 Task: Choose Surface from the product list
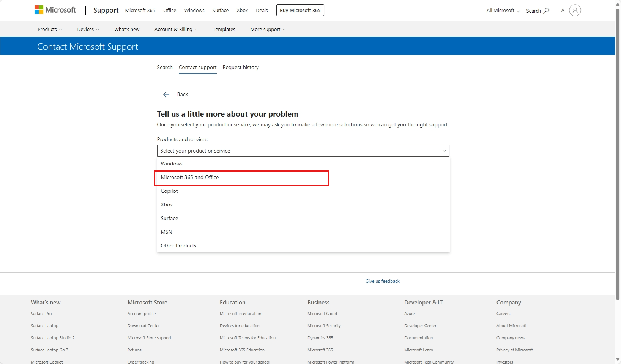303,218
